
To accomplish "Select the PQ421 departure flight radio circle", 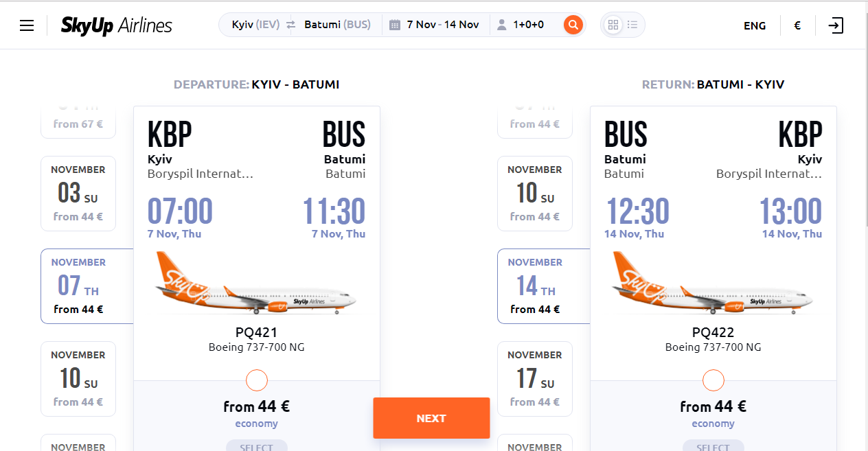I will pos(256,380).
